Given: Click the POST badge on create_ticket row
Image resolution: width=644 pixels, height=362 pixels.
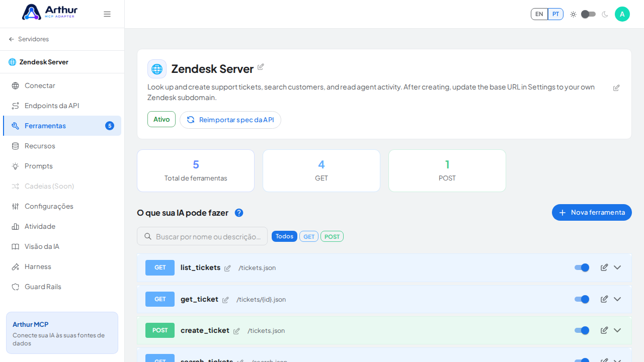Looking at the screenshot, I should coord(160,330).
